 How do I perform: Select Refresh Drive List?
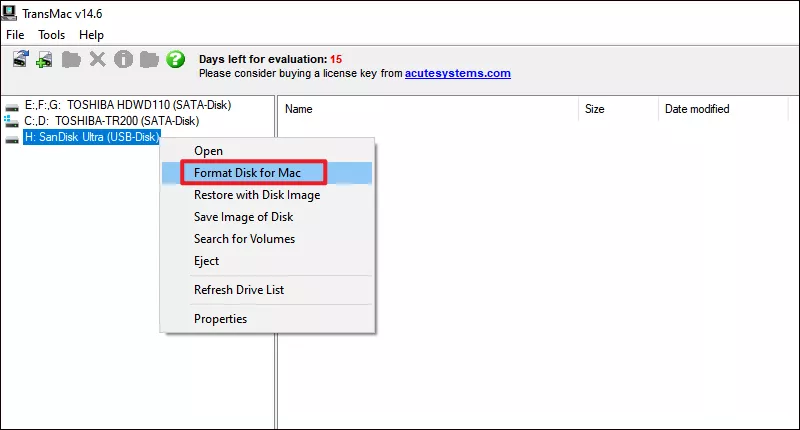(x=267, y=290)
